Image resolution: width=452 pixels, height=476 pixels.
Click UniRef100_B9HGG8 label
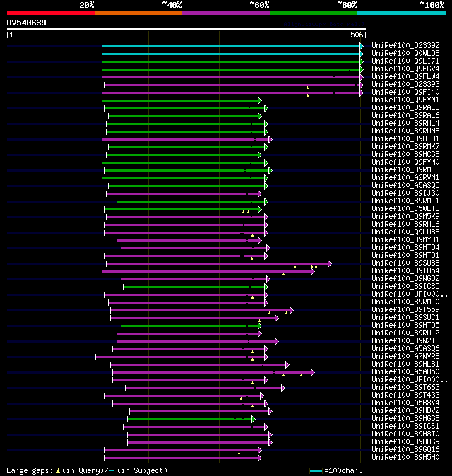405,418
